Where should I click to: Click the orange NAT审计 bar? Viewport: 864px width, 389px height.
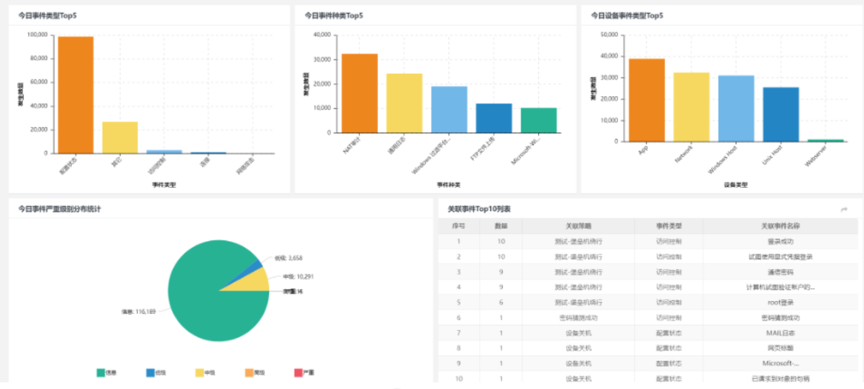click(360, 93)
